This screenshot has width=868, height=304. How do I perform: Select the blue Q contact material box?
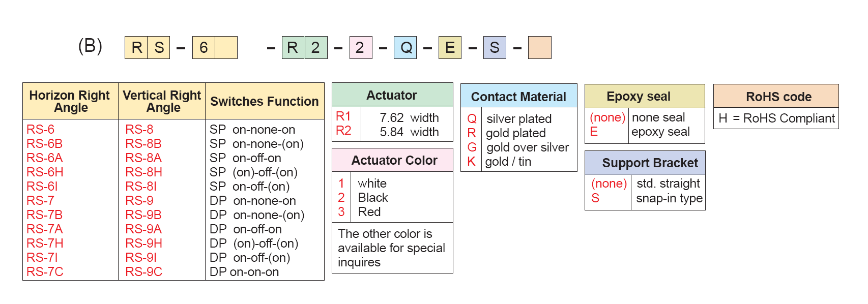(405, 47)
